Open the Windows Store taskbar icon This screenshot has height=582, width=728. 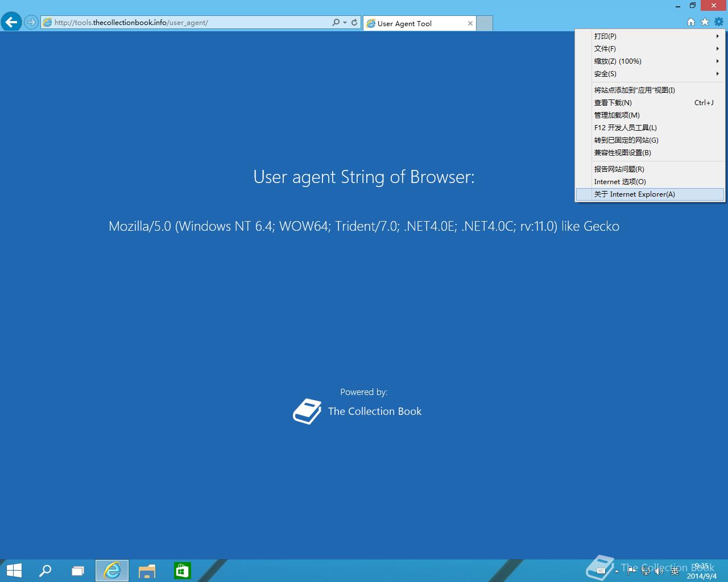pos(182,571)
